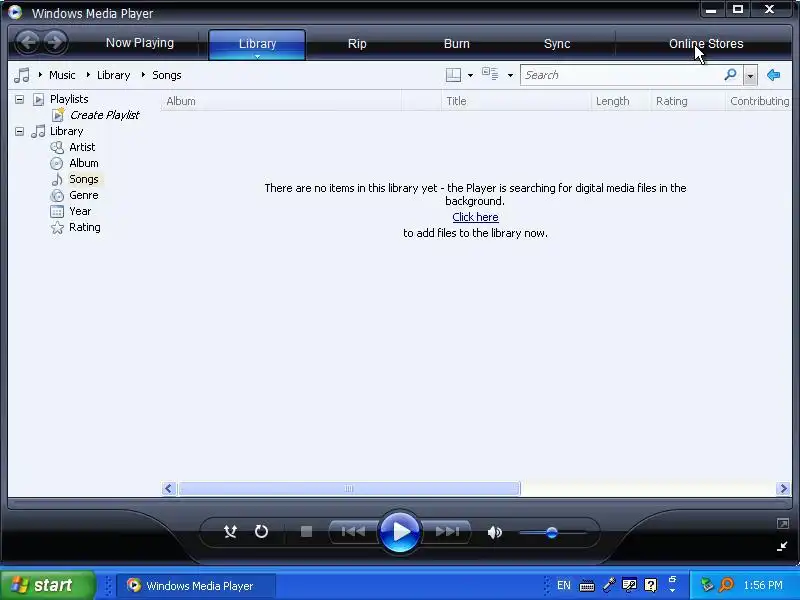Open the Library tab's dropdown arrow
This screenshot has height=600, width=800.
[257, 57]
